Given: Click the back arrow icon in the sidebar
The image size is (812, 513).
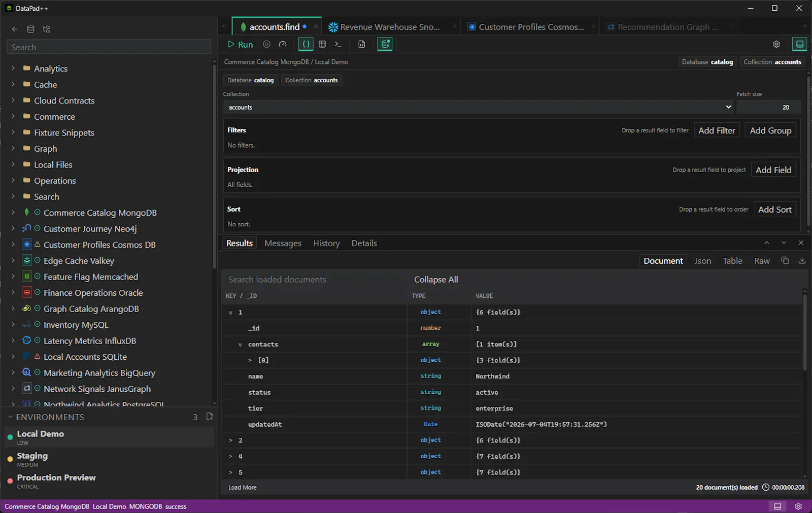Looking at the screenshot, I should [x=15, y=29].
